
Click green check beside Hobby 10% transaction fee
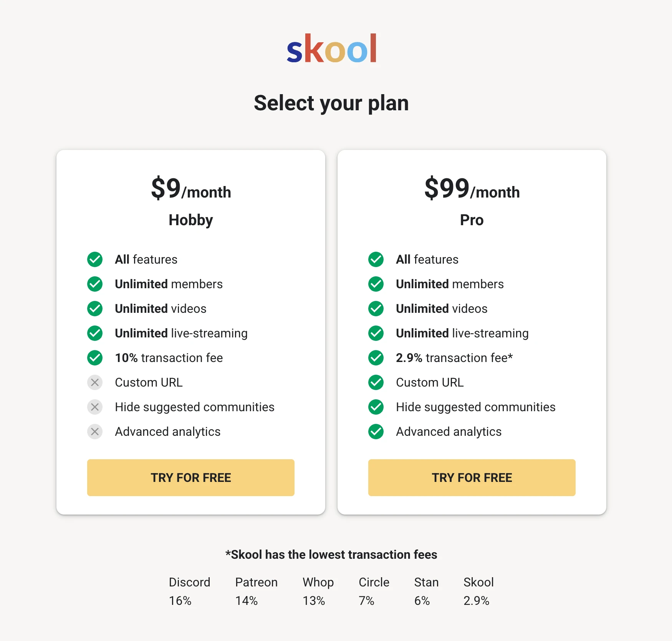(95, 358)
